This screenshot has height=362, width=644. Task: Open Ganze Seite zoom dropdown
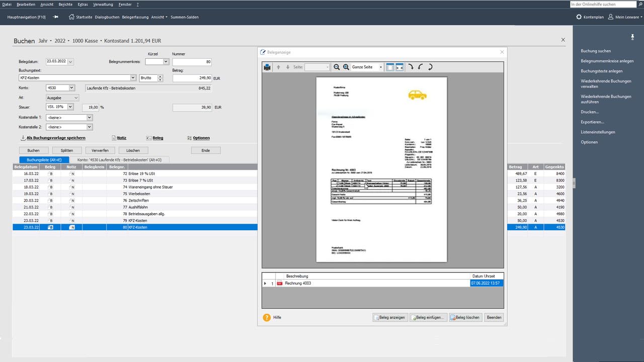pyautogui.click(x=380, y=67)
